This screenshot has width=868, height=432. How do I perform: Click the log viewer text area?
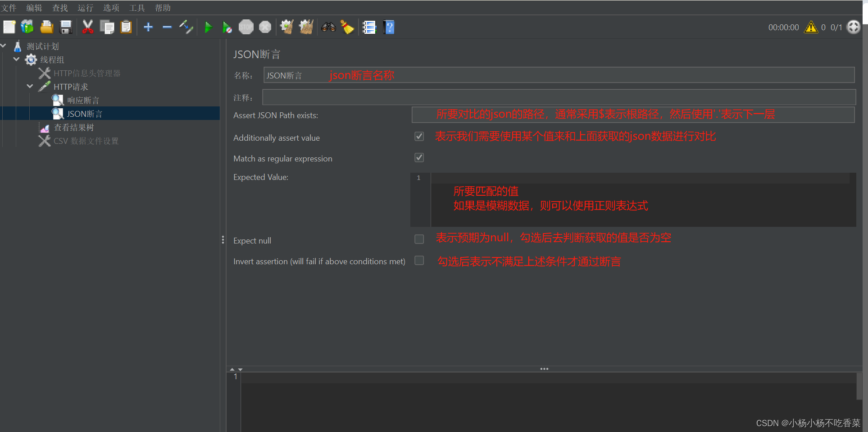pos(548,402)
